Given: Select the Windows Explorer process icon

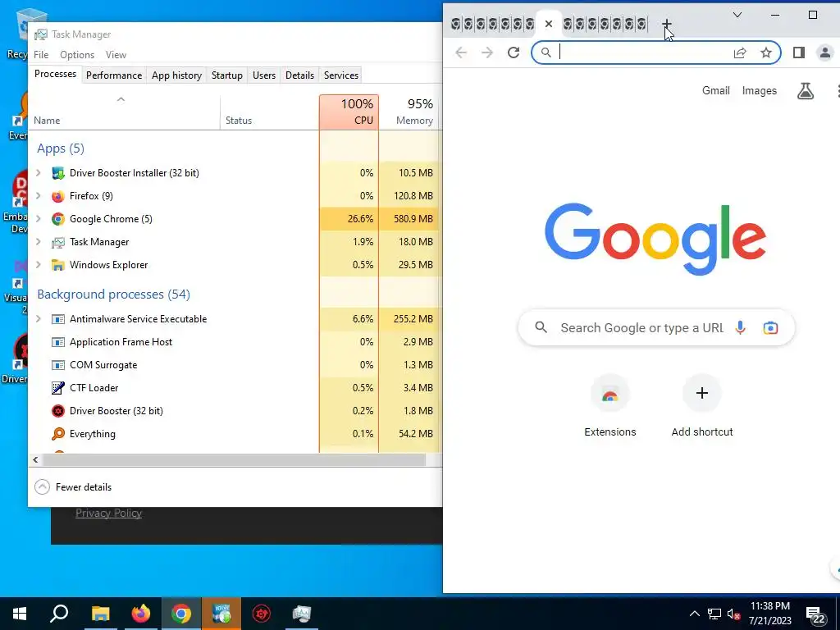Looking at the screenshot, I should [x=58, y=265].
